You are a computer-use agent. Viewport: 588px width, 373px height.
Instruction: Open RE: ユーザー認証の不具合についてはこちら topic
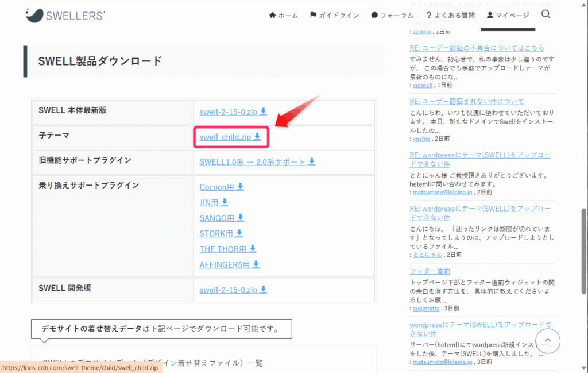477,48
